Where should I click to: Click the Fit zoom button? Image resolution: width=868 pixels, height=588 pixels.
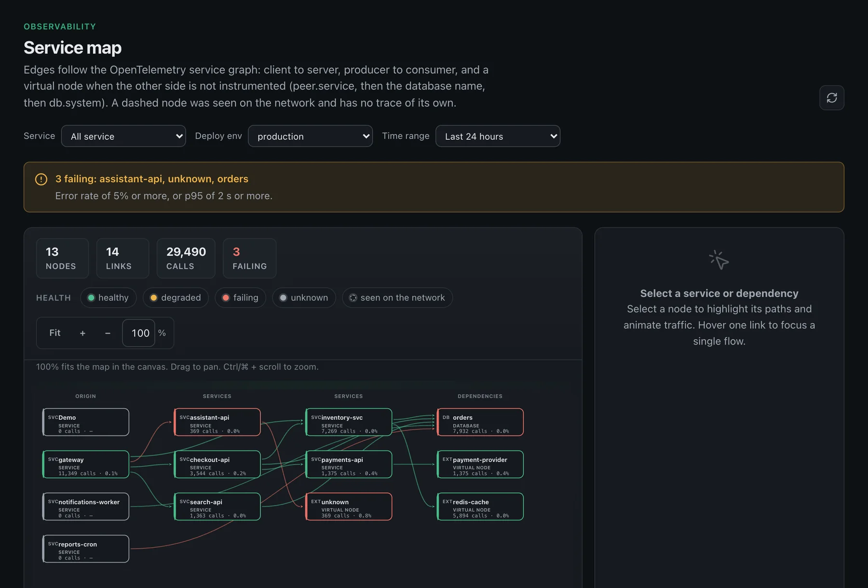click(x=55, y=333)
